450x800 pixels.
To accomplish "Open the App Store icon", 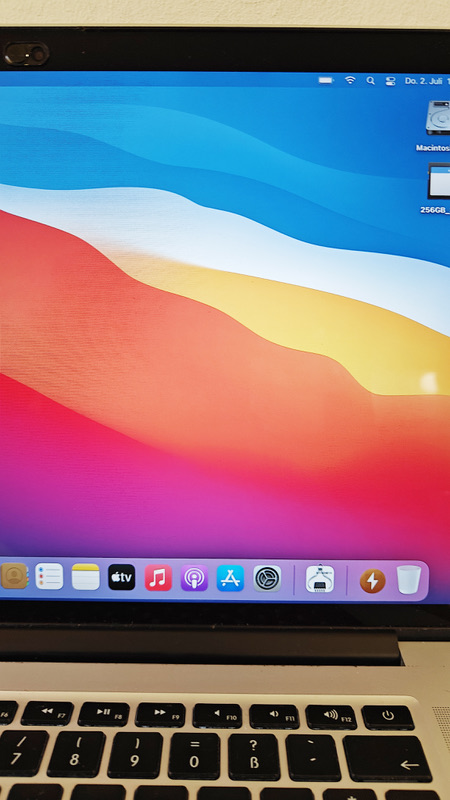I will point(230,579).
